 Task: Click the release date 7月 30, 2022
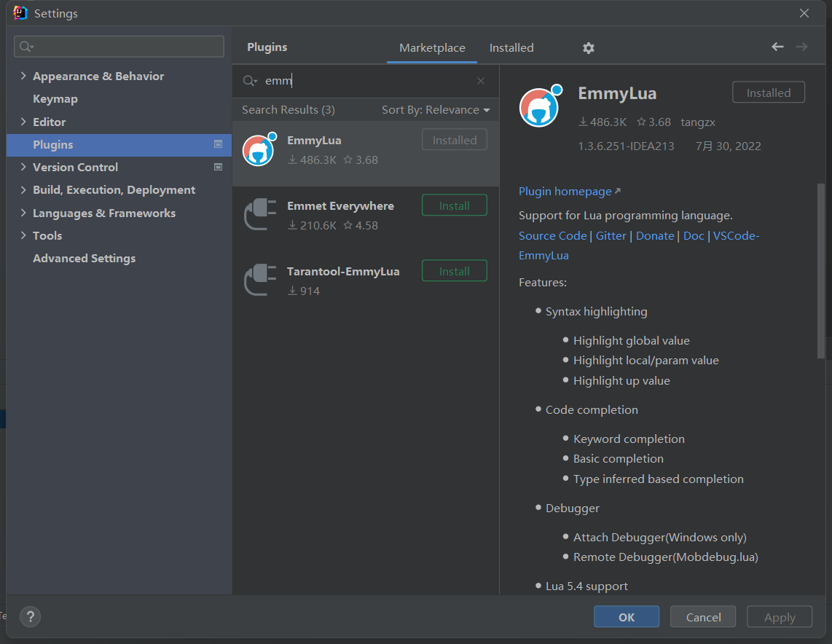[x=728, y=146]
